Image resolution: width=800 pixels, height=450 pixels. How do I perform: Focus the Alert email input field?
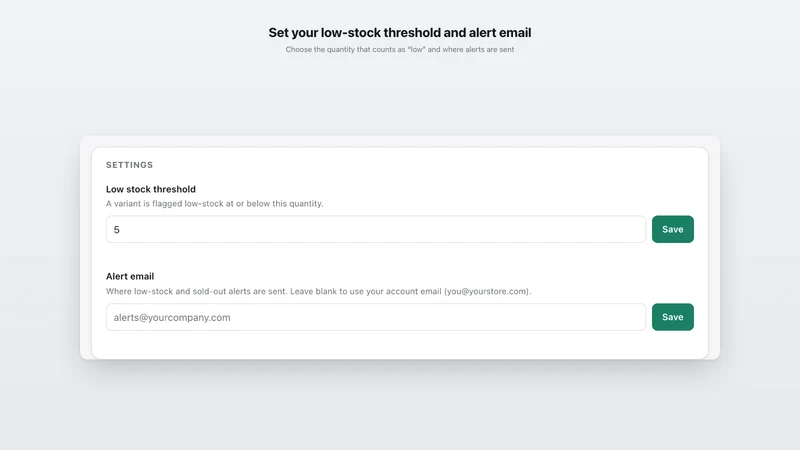click(376, 317)
